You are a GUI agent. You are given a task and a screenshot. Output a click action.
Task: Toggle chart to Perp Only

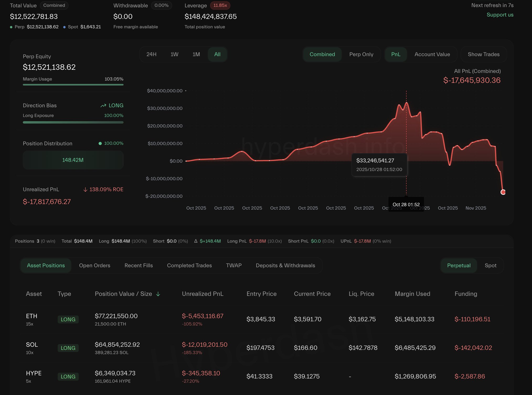(361, 54)
